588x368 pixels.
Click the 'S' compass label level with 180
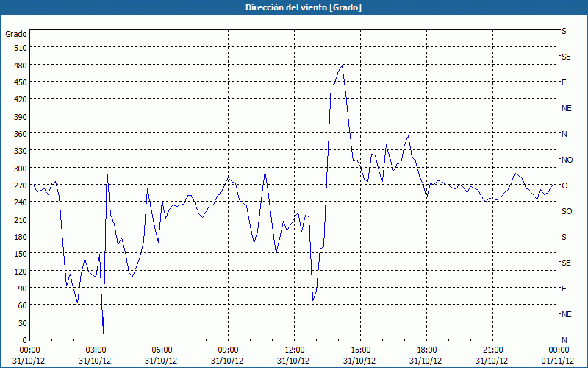(564, 237)
